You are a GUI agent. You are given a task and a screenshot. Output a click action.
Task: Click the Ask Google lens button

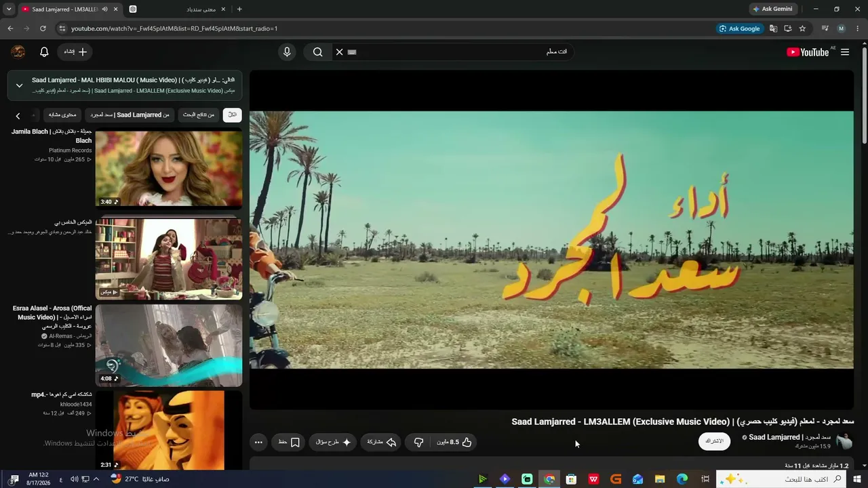[740, 28]
